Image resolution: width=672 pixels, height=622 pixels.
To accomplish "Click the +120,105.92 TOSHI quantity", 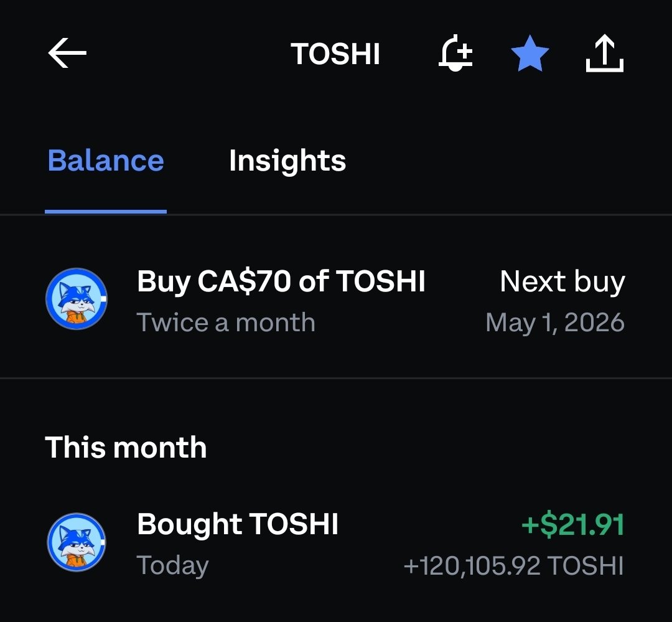I will tap(513, 566).
